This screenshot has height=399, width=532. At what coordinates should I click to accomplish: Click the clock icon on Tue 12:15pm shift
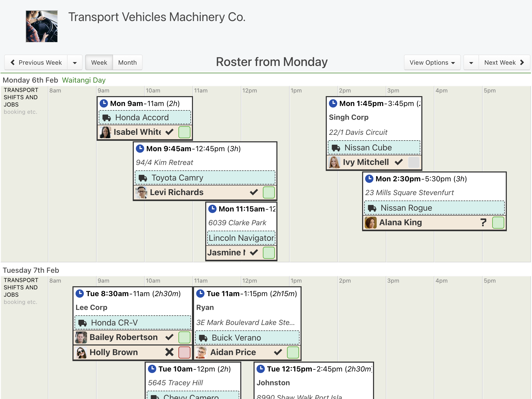click(x=261, y=369)
